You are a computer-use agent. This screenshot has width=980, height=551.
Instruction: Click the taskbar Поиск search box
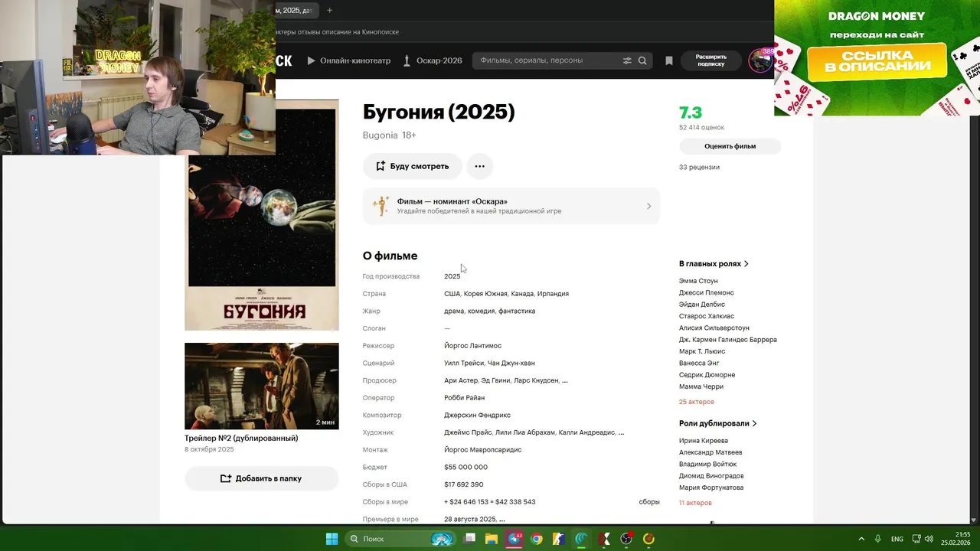[401, 539]
